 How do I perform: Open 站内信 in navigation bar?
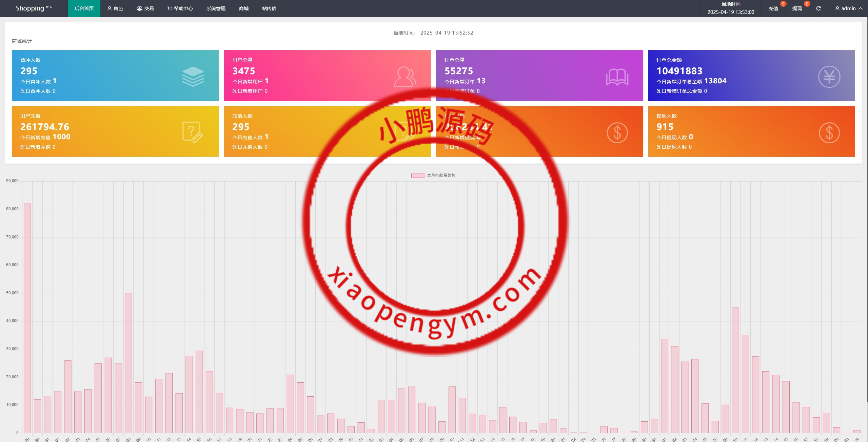(269, 8)
